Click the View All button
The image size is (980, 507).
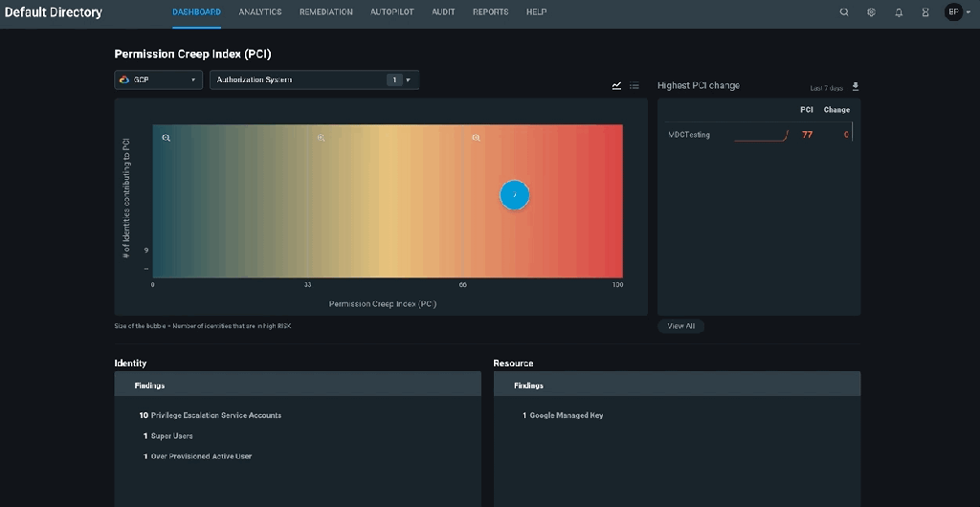coord(681,326)
